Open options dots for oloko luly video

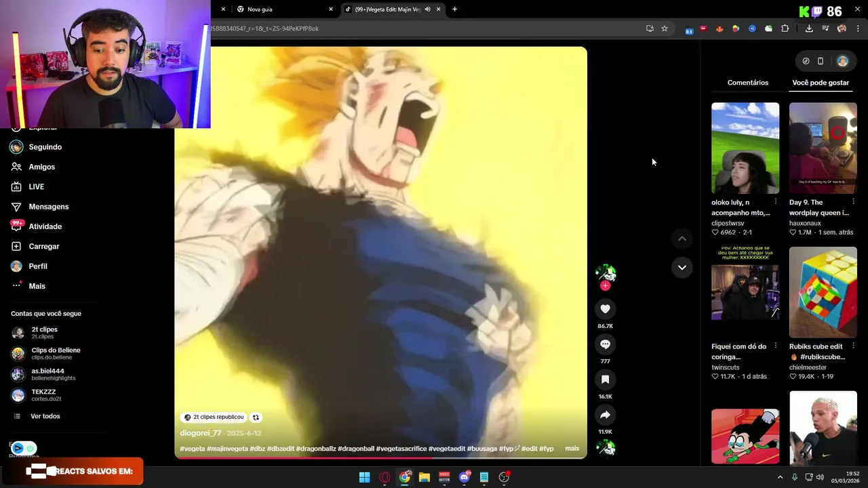click(x=776, y=202)
